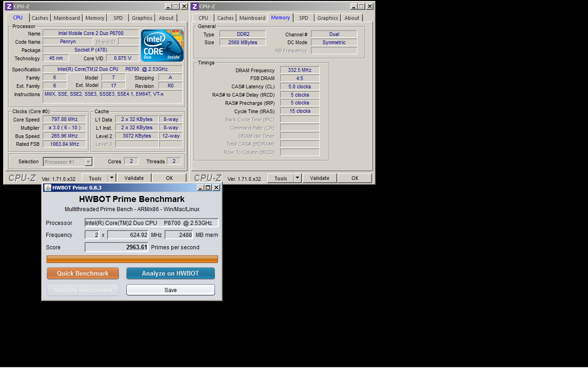
Task: Open Mainboard tab in right CPU-Z window
Action: [252, 18]
